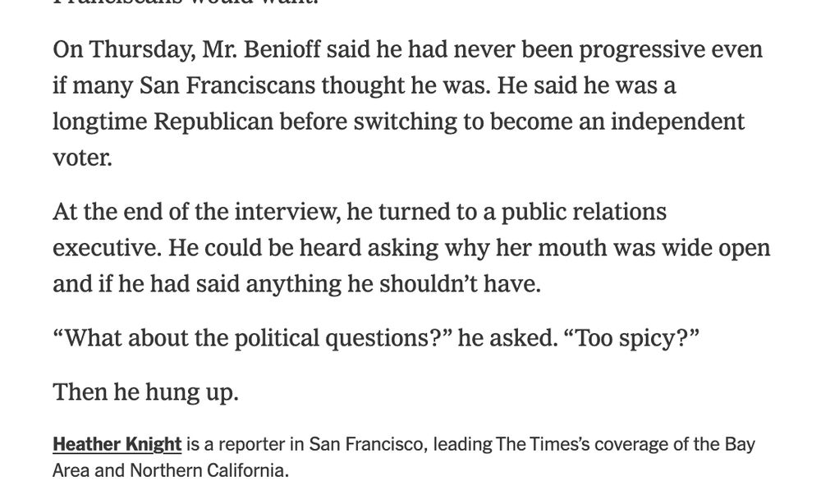Click the "Too spicy?" quote text

(x=631, y=338)
